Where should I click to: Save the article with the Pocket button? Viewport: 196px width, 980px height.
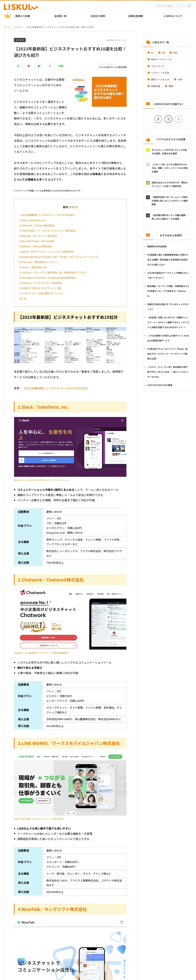29,66
